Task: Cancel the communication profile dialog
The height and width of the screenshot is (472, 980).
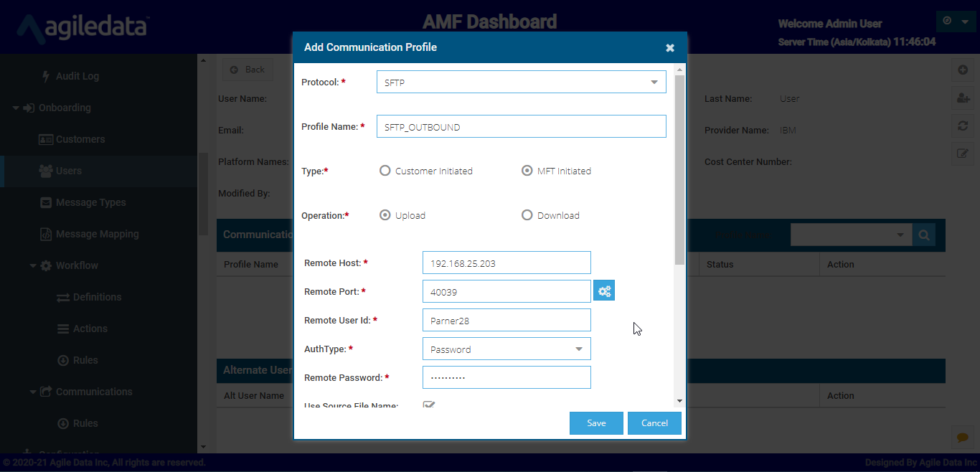Action: pos(654,423)
